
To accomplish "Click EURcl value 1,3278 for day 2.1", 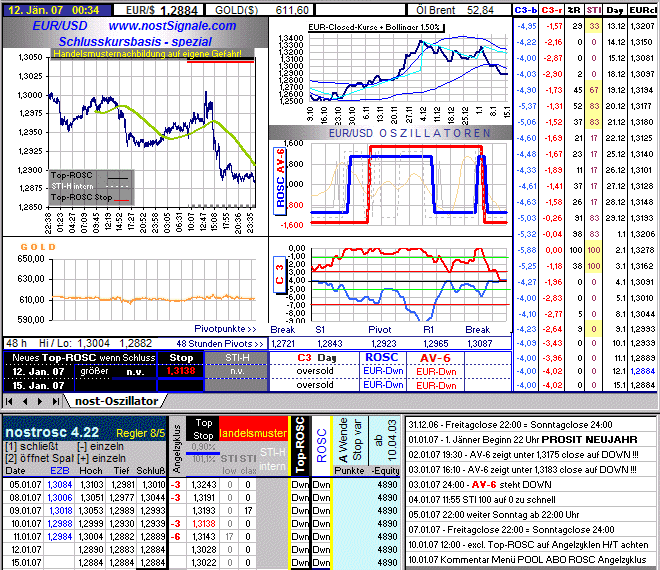I will pyautogui.click(x=642, y=250).
